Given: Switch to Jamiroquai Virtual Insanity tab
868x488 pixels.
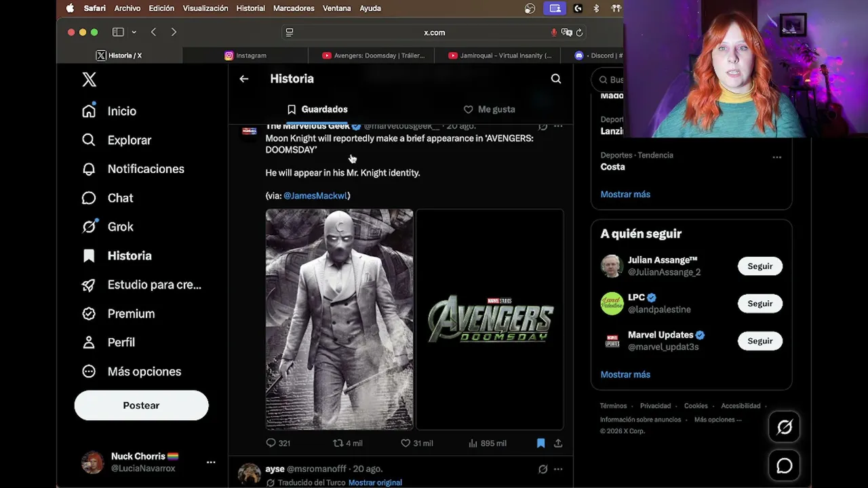Looking at the screenshot, I should pyautogui.click(x=498, y=56).
